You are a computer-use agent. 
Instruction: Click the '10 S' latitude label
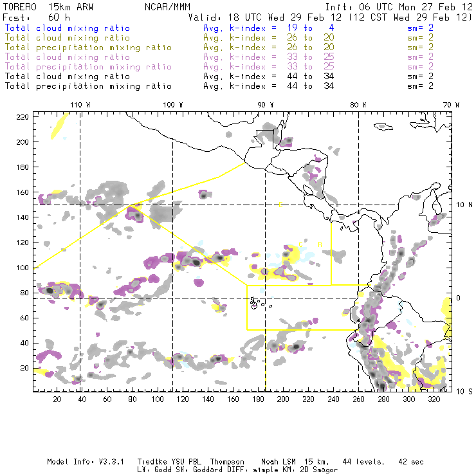(x=464, y=392)
